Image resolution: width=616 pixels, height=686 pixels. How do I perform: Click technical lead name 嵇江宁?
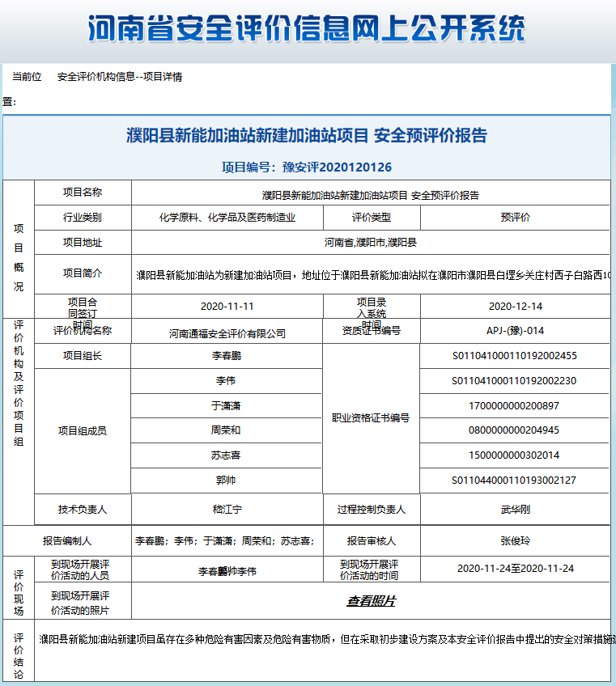(x=227, y=510)
